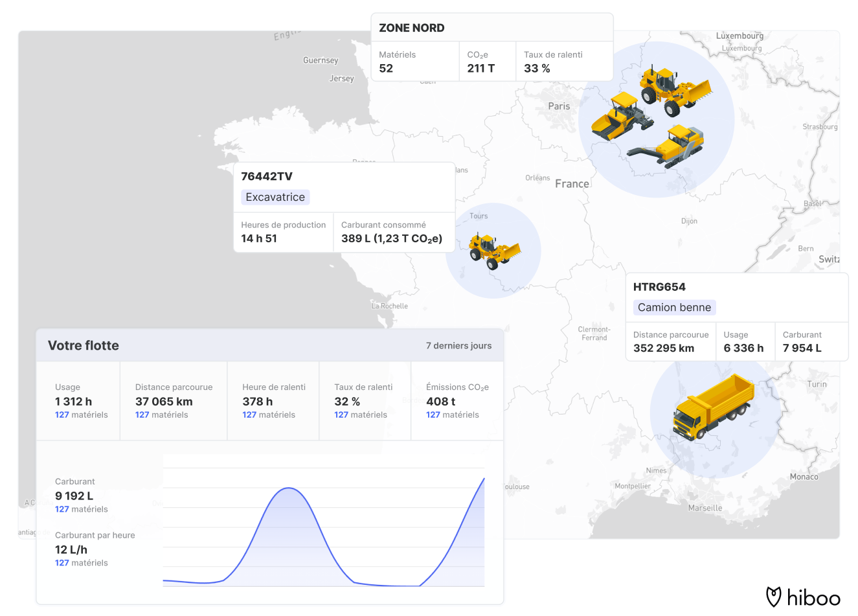Click the HTRG654 equipment title
Screen dimensions: 858x616
point(659,287)
